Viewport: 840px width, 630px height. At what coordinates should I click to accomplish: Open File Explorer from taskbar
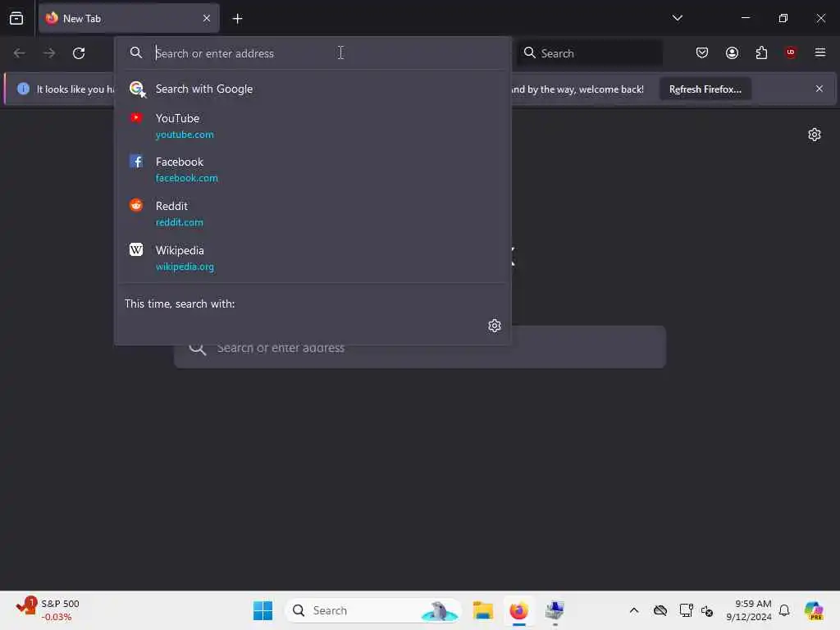[482, 610]
